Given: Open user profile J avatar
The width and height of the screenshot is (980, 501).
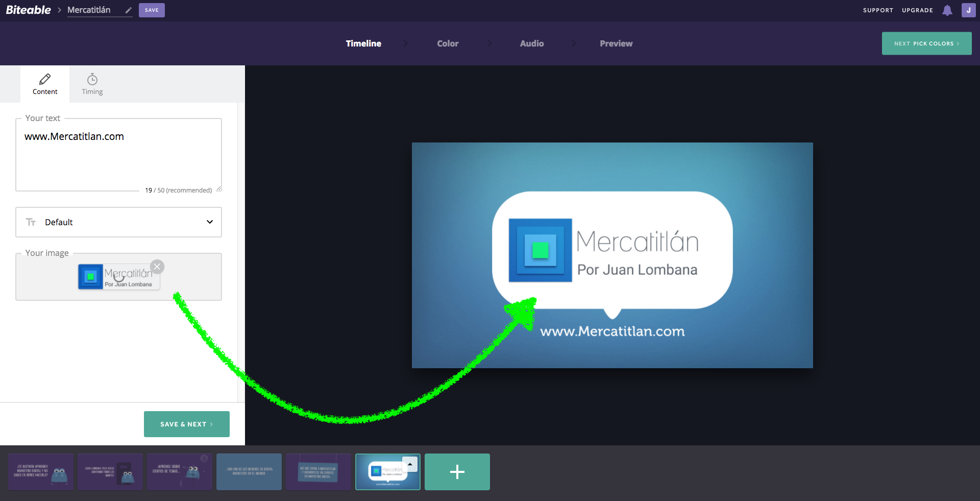Looking at the screenshot, I should 969,10.
